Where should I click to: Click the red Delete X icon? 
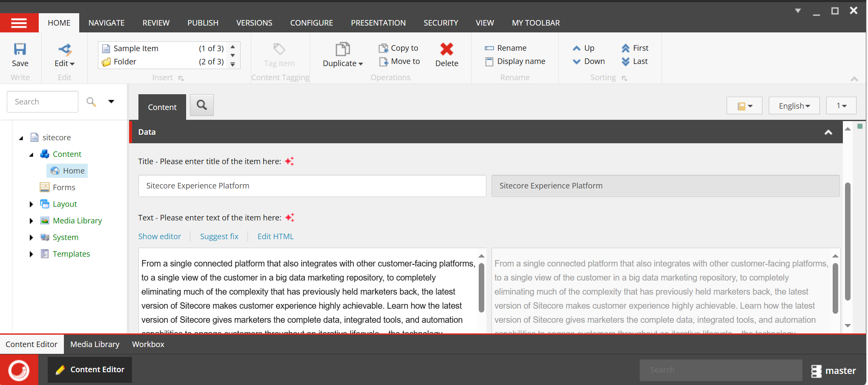(447, 49)
